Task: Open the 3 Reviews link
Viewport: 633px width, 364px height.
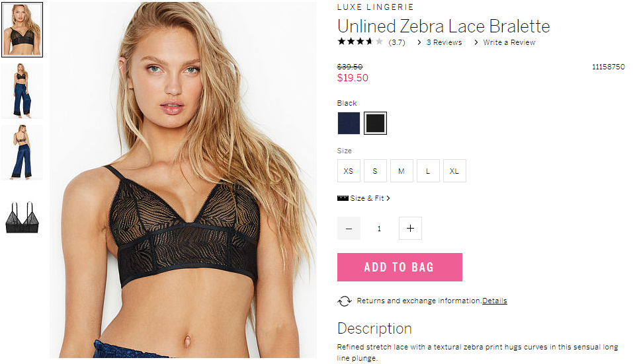Action: click(x=444, y=42)
